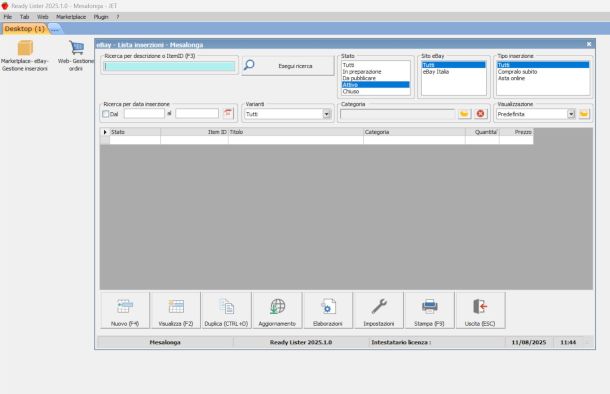Click Esegui ricerca button
Screen dimensions: 610x394
(288, 66)
